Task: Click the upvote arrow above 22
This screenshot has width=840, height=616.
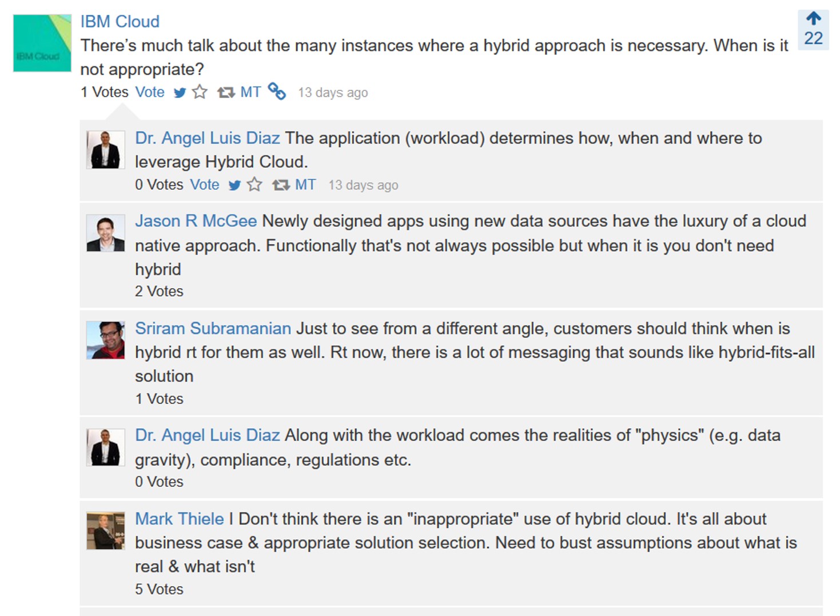Action: click(813, 18)
